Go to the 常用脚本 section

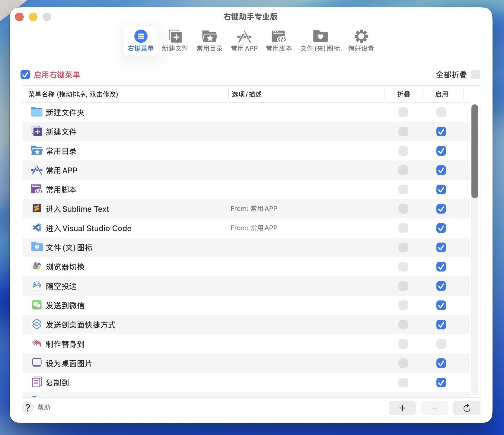[279, 41]
